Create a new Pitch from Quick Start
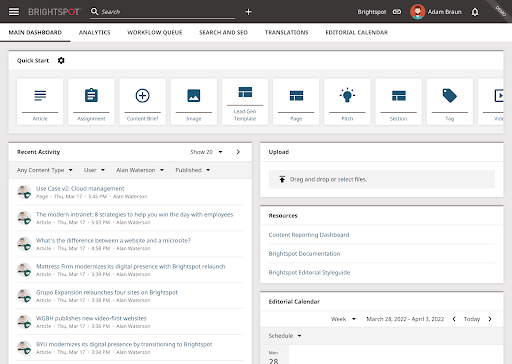Image resolution: width=512 pixels, height=364 pixels. 347,102
